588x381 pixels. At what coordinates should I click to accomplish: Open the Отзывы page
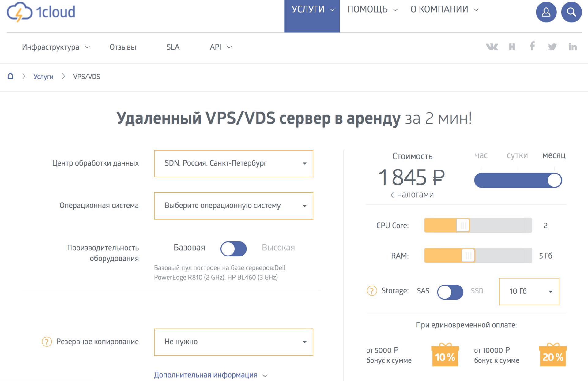(x=123, y=47)
